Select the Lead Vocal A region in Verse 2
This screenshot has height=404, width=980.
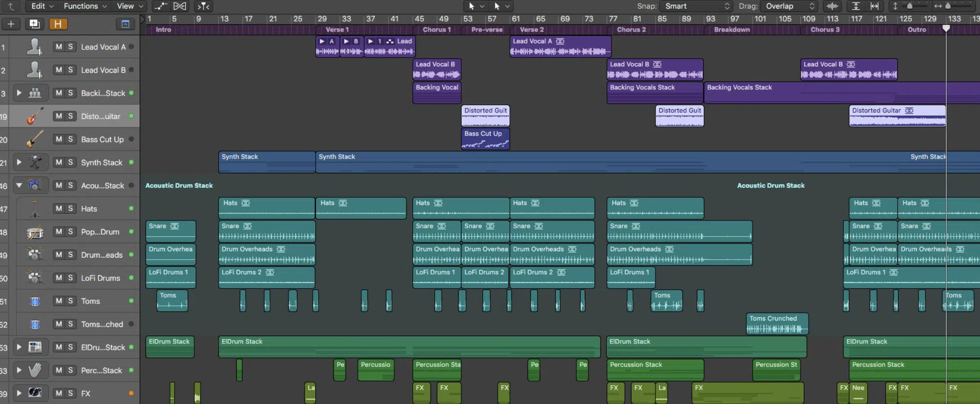(560, 46)
